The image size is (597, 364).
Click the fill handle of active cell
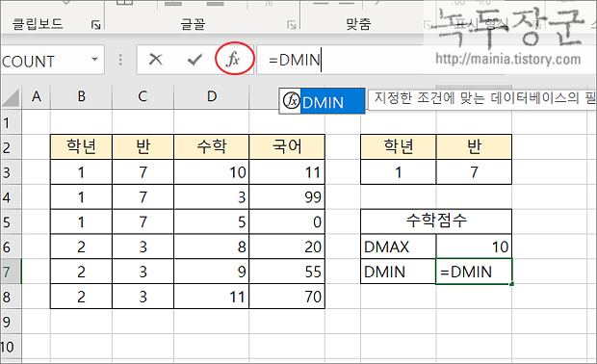(x=512, y=284)
